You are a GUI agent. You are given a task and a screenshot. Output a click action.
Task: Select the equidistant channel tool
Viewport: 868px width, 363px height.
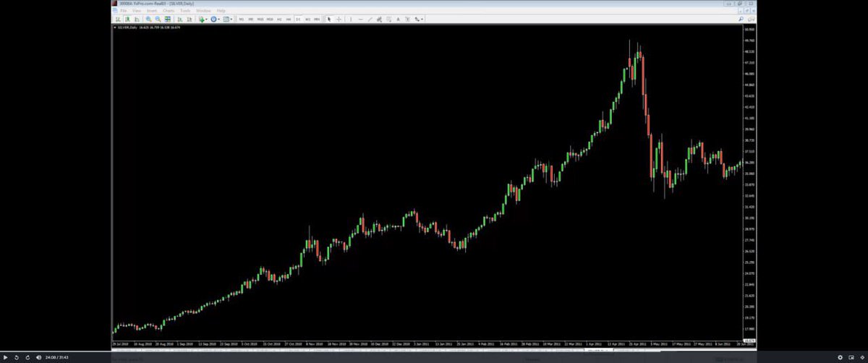(379, 20)
